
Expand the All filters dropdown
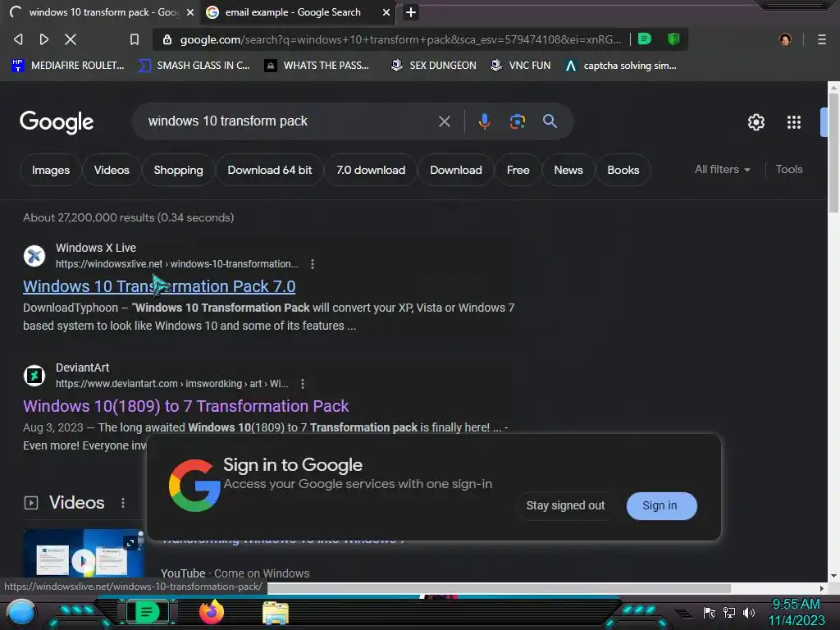click(x=722, y=169)
